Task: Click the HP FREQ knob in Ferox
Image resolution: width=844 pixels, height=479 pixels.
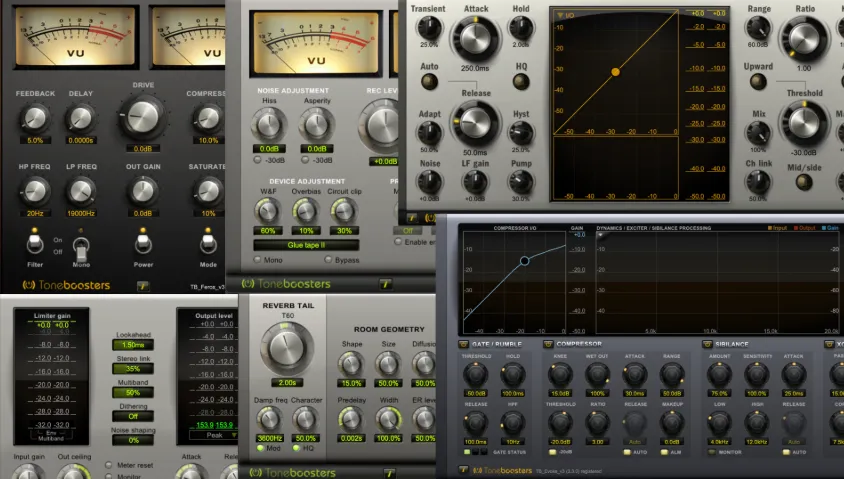Action: point(35,191)
